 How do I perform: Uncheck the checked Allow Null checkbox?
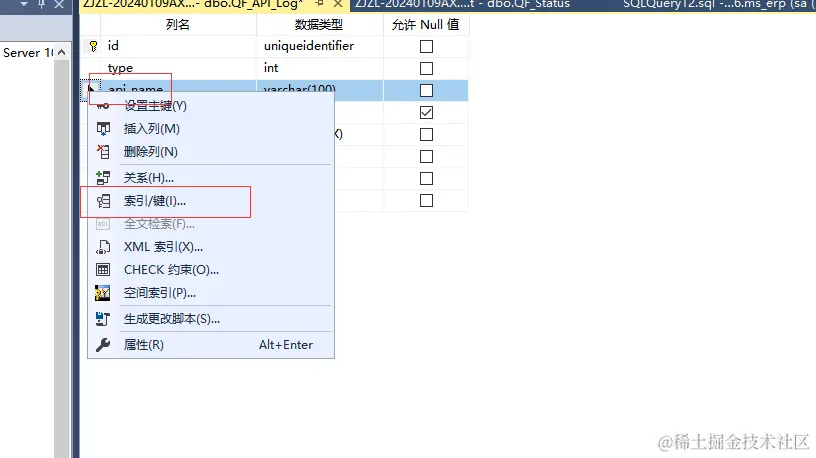coord(426,112)
